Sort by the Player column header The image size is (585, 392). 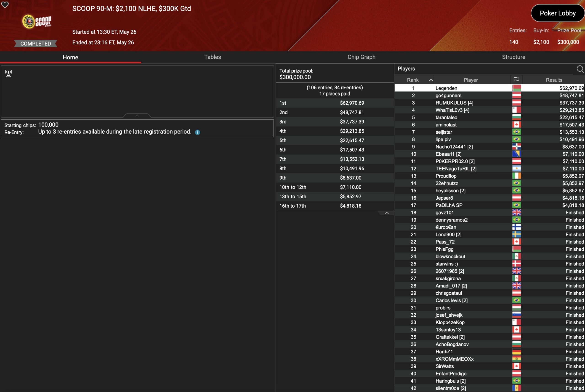coord(471,80)
